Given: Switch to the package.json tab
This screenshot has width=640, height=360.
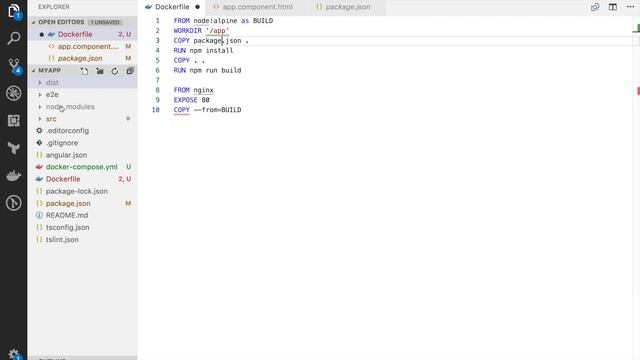Looking at the screenshot, I should pyautogui.click(x=347, y=7).
